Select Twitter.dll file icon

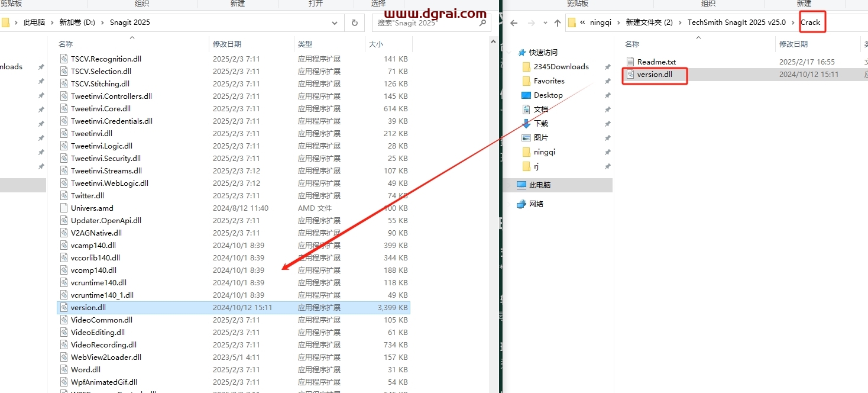click(x=64, y=195)
